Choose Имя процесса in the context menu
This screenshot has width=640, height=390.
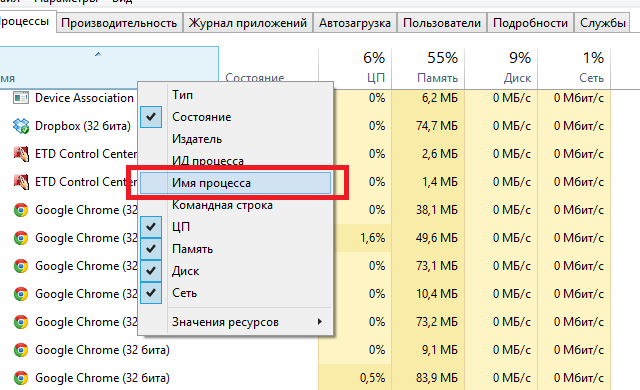click(x=236, y=183)
